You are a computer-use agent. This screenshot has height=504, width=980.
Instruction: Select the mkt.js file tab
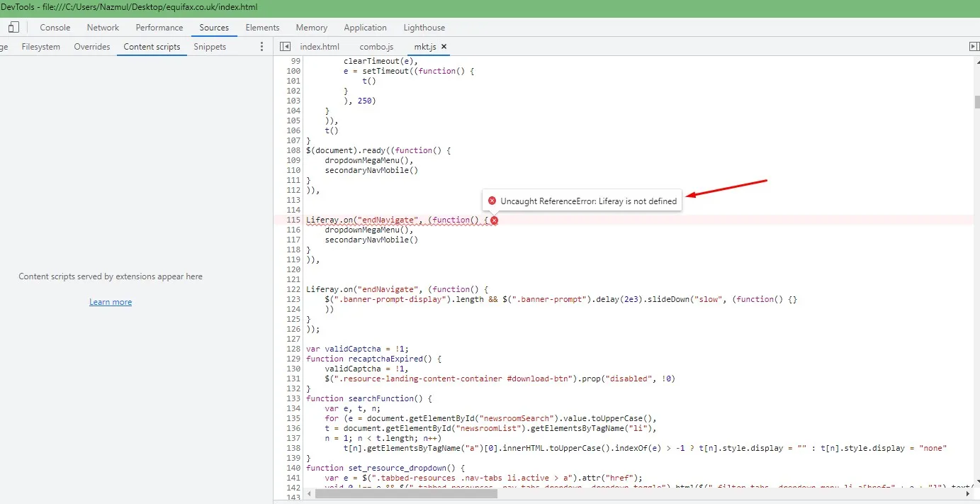(x=426, y=47)
